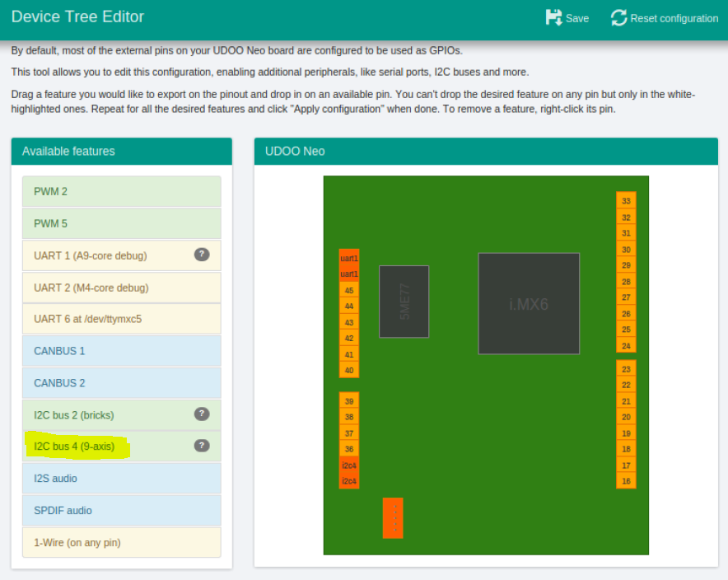Click pin 32 on the board
728x580 pixels.
pos(627,217)
